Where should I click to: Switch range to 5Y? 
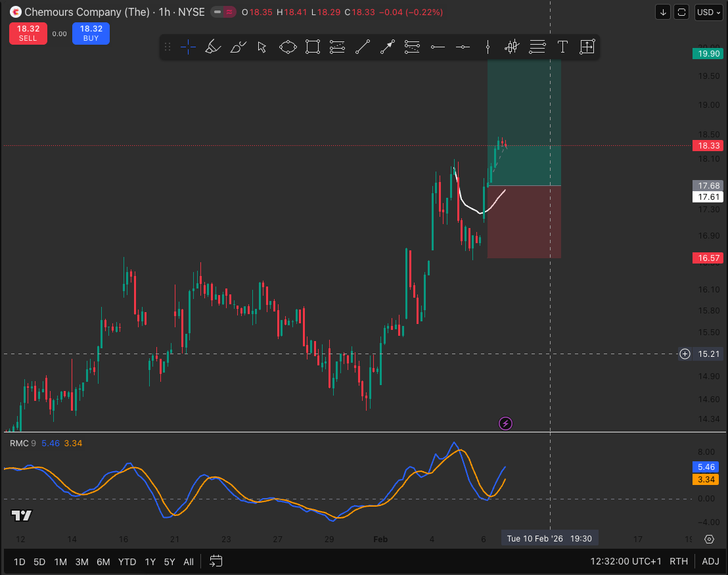[x=170, y=562]
